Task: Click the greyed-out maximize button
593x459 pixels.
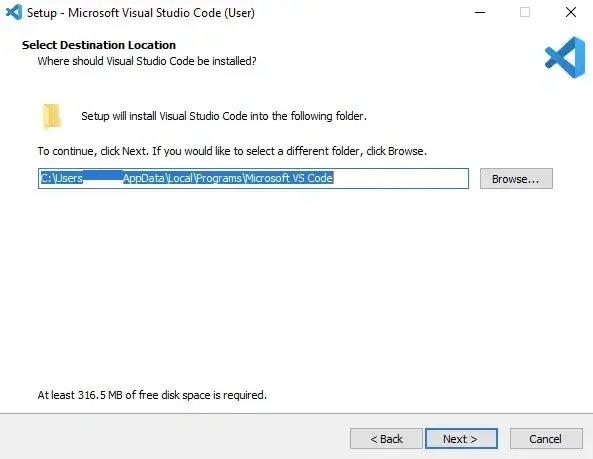Action: click(x=525, y=12)
